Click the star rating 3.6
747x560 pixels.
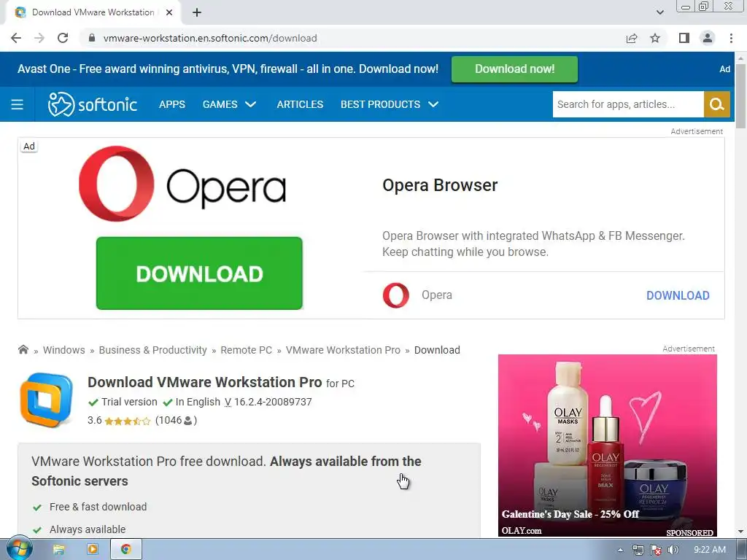click(x=119, y=421)
